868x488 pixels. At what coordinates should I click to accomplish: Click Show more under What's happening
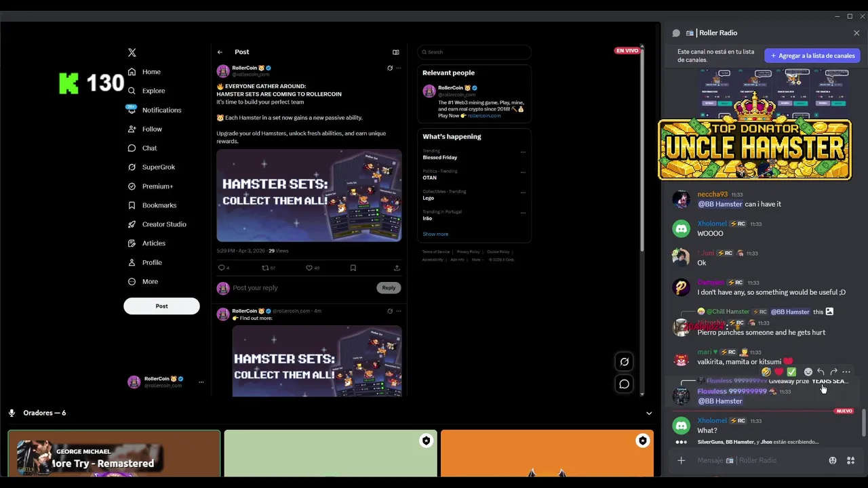point(435,235)
